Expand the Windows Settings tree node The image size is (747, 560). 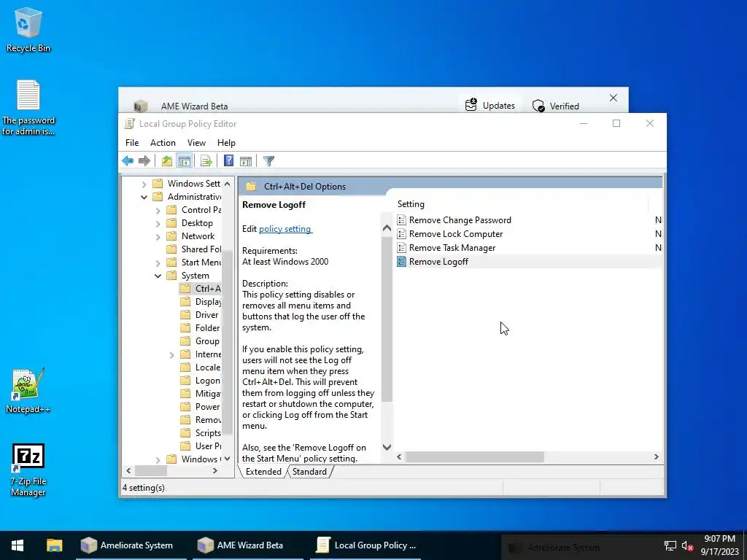[x=144, y=184]
